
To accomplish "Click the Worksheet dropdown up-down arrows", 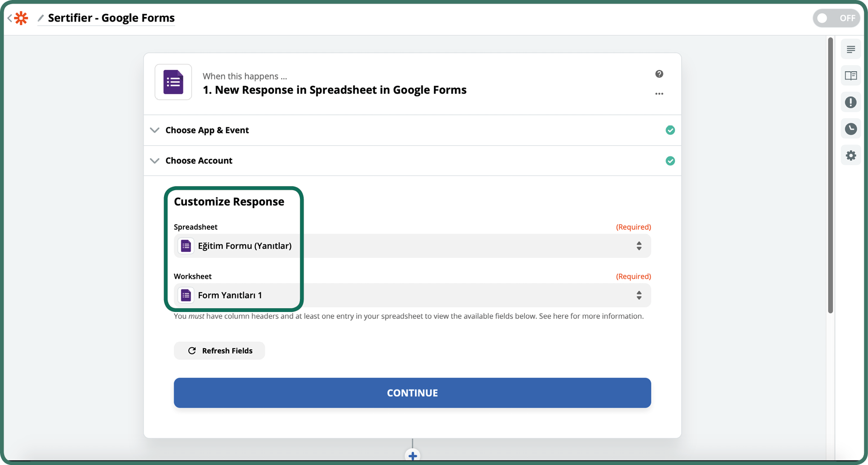I will (x=639, y=295).
